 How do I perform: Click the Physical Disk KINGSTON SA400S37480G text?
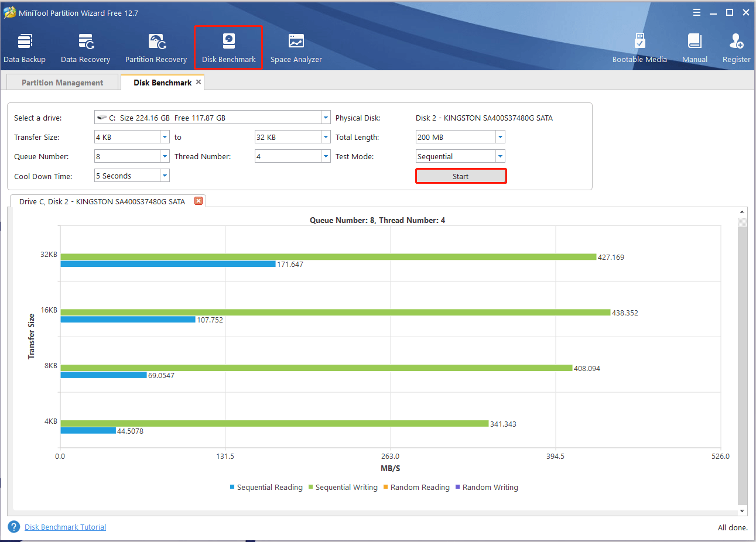[x=484, y=118]
